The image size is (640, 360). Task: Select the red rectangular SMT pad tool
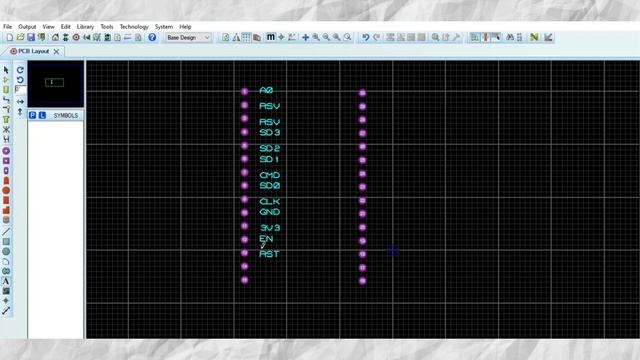coord(6,200)
